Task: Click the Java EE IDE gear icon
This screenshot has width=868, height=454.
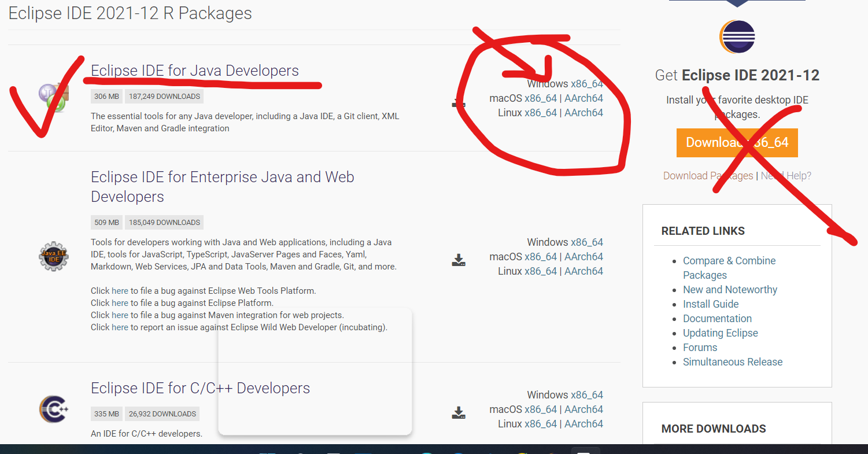Action: (54, 256)
